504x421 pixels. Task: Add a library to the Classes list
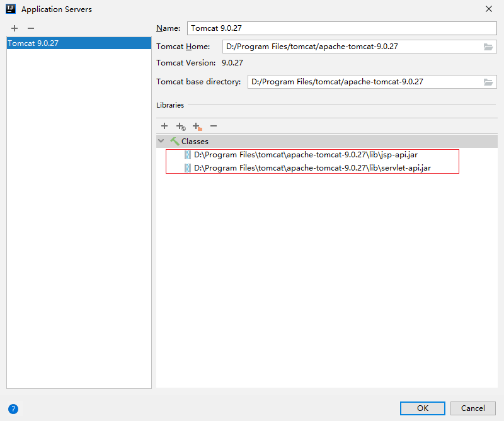click(x=164, y=126)
